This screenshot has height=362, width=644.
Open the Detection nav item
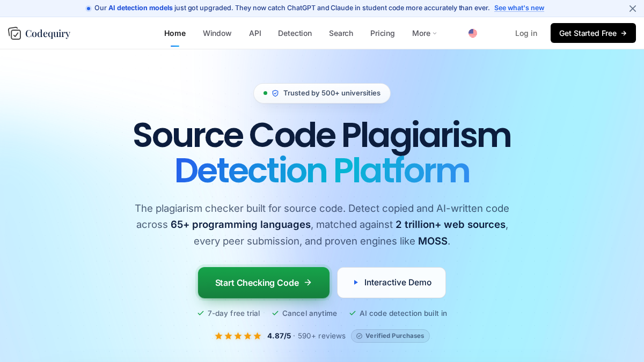coord(295,33)
